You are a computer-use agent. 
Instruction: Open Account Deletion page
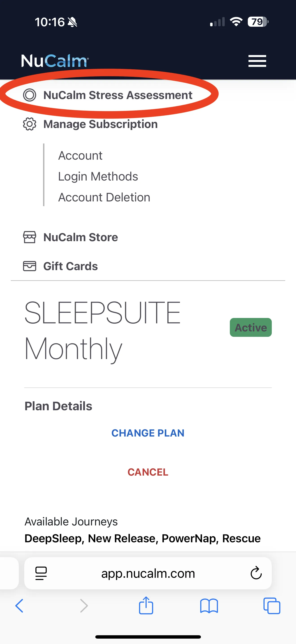(x=104, y=197)
